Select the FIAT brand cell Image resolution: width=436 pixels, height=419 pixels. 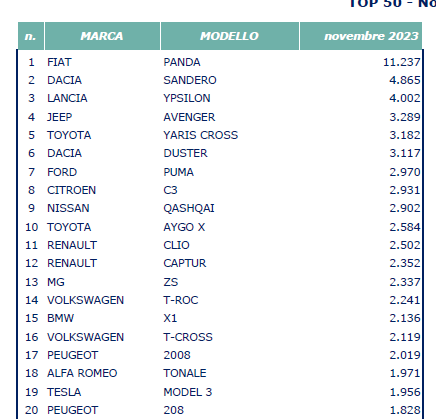pyautogui.click(x=59, y=62)
